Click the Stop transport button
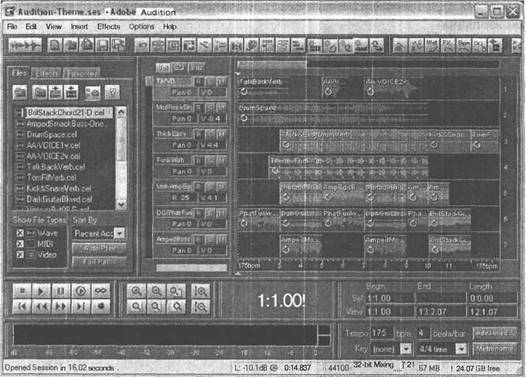The height and width of the screenshot is (377, 526). pyautogui.click(x=22, y=291)
